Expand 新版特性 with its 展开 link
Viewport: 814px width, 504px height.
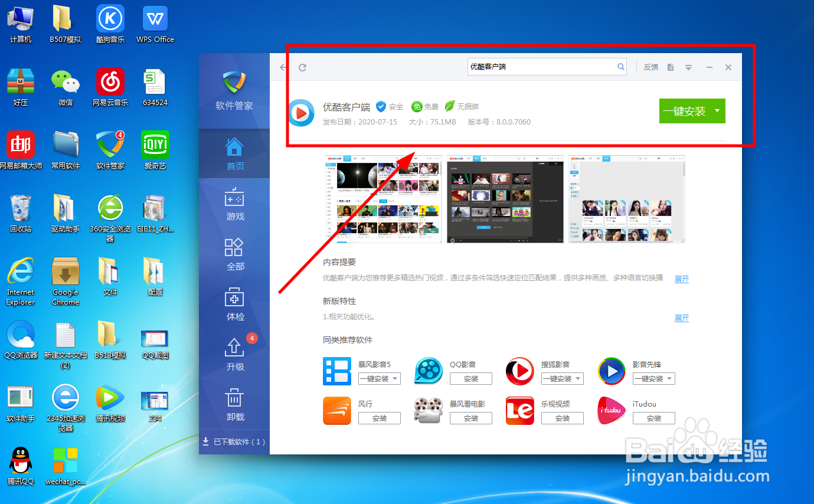point(682,318)
